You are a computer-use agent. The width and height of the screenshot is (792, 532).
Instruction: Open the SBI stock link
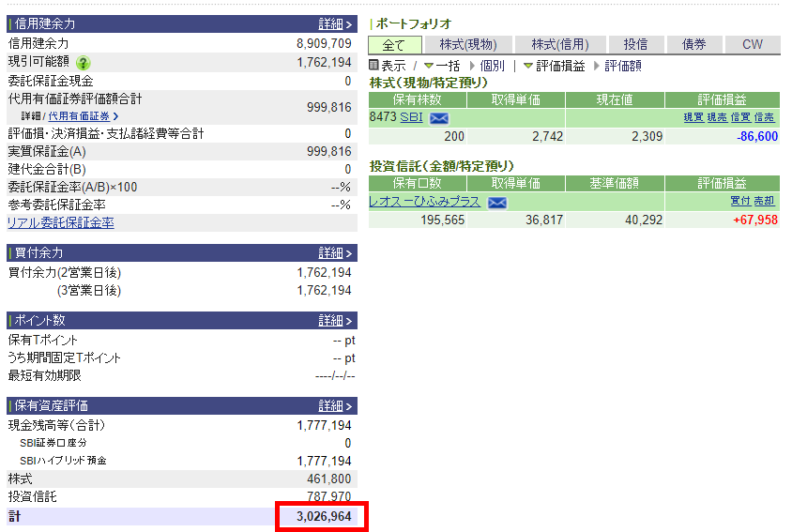411,117
